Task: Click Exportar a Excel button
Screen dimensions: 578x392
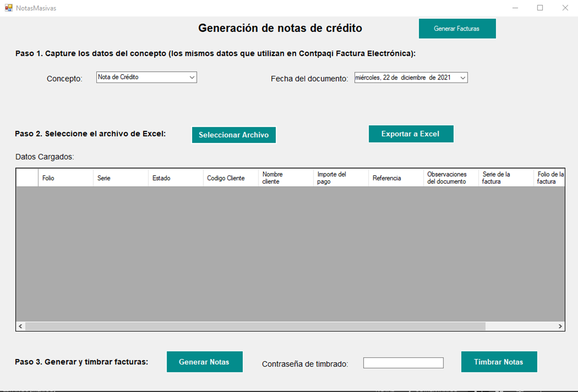Action: 410,134
